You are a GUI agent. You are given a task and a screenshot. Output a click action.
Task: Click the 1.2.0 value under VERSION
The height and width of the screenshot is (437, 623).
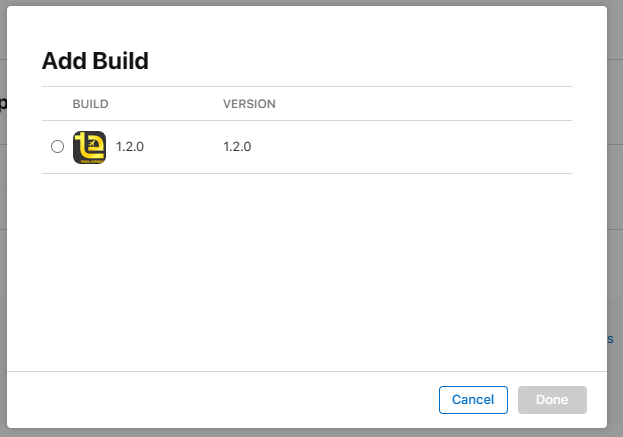pos(237,147)
